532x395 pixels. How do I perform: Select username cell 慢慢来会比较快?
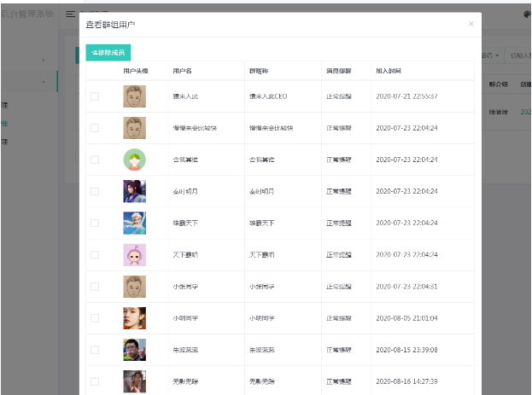coord(195,128)
